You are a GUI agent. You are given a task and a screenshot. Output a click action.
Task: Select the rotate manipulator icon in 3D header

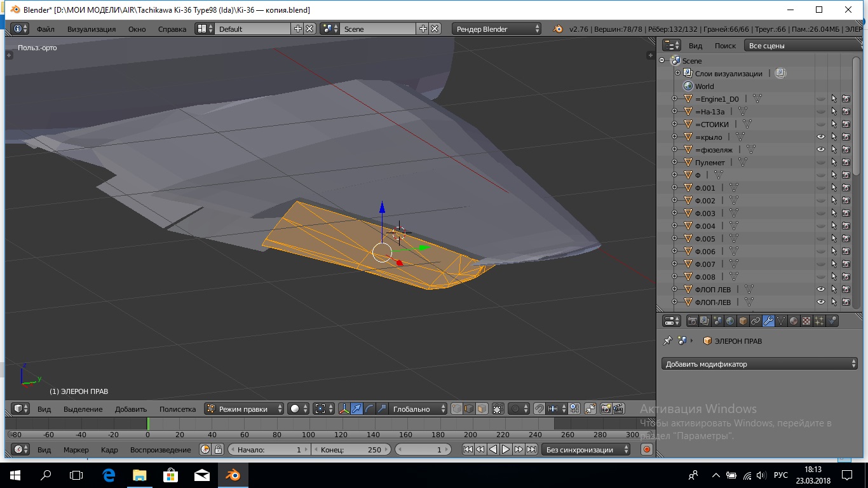pyautogui.click(x=369, y=409)
